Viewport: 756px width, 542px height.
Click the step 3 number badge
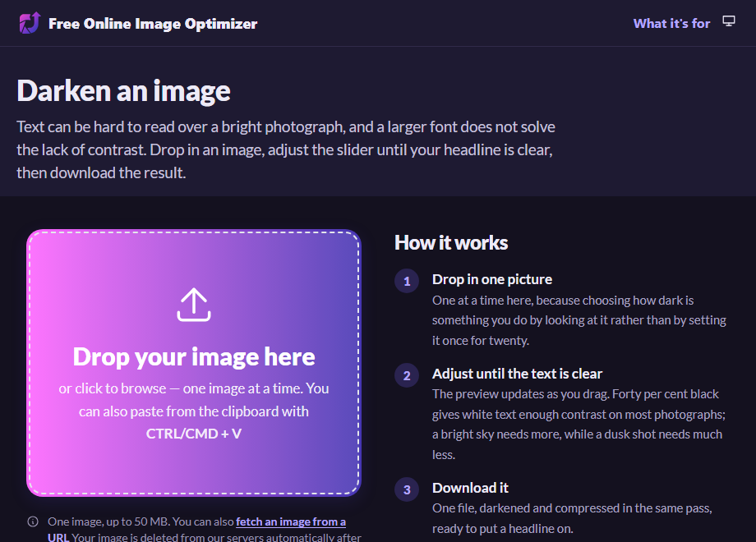click(x=407, y=489)
